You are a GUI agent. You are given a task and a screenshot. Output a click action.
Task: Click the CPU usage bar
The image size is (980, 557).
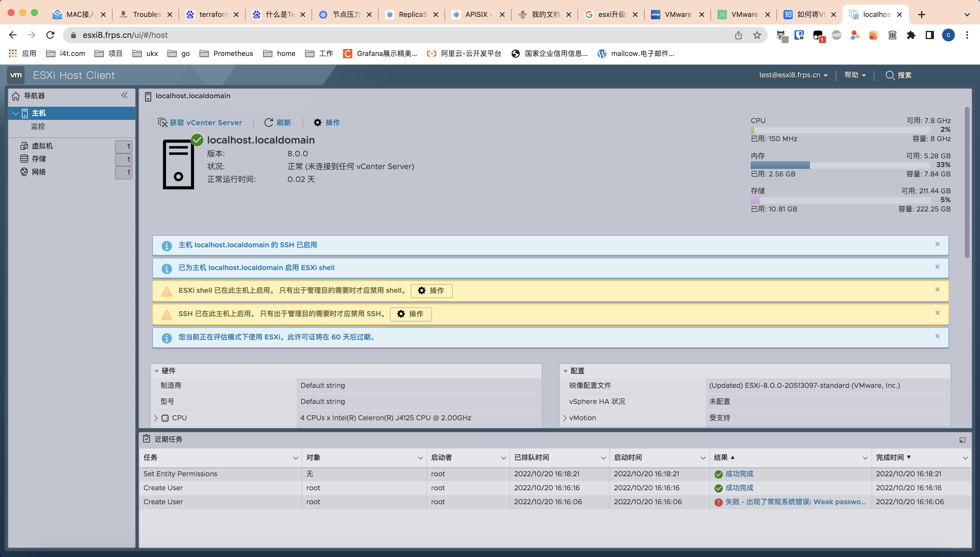(x=840, y=130)
